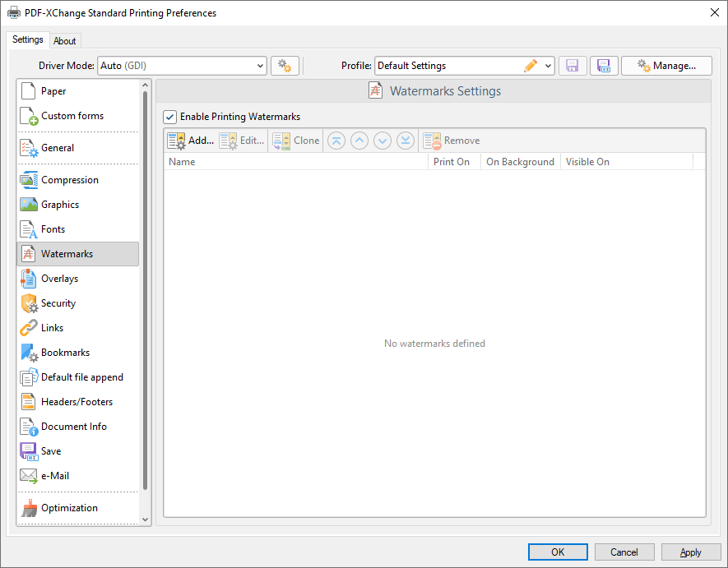Click the Print On column header
Image resolution: width=728 pixels, height=568 pixels.
(x=454, y=162)
